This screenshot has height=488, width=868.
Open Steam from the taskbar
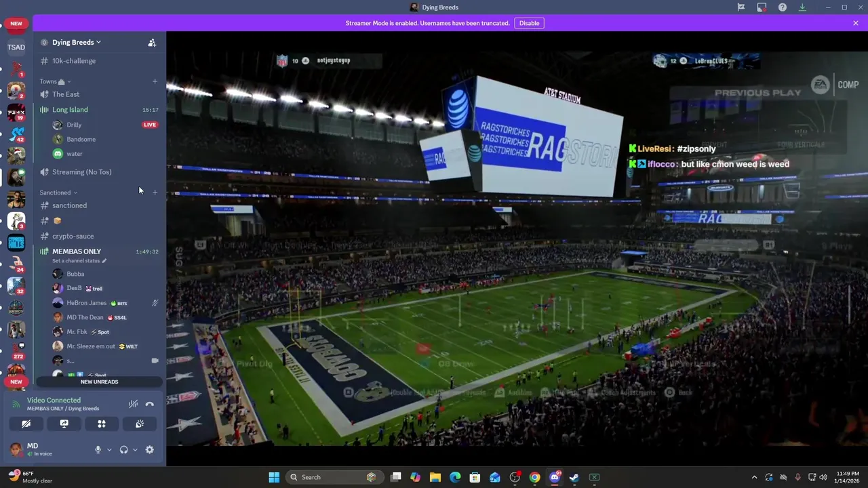click(574, 477)
